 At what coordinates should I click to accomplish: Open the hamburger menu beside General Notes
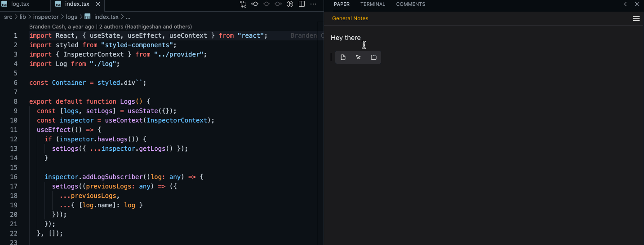(636, 18)
